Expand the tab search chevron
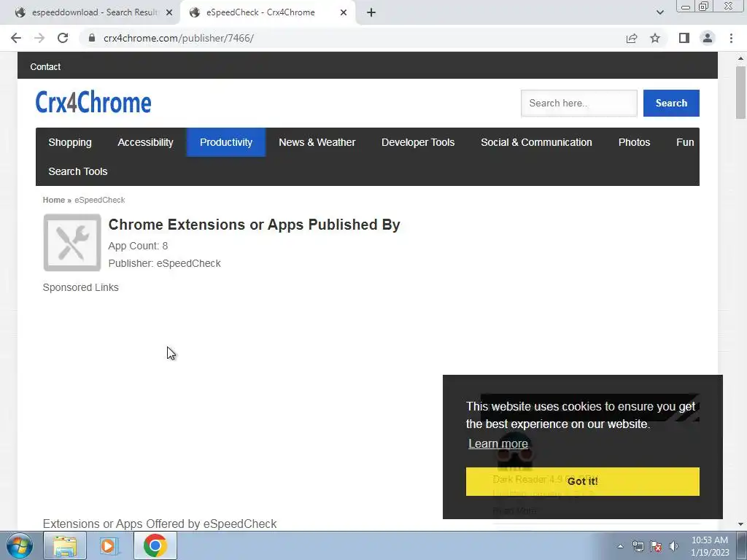 (659, 12)
